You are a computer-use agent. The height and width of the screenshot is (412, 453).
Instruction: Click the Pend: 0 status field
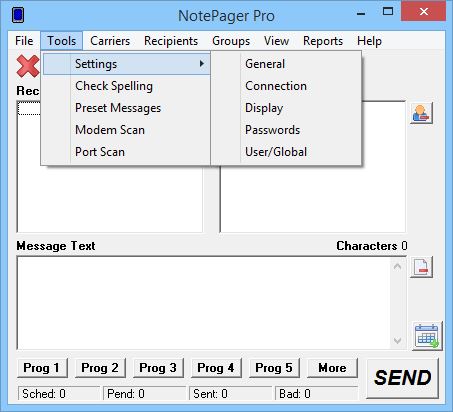coord(144,394)
